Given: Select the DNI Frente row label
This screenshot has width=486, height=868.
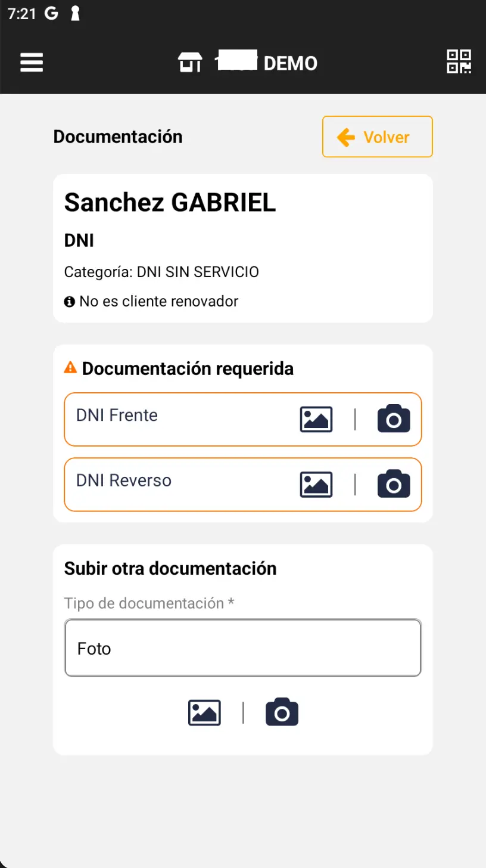Looking at the screenshot, I should pos(117,415).
